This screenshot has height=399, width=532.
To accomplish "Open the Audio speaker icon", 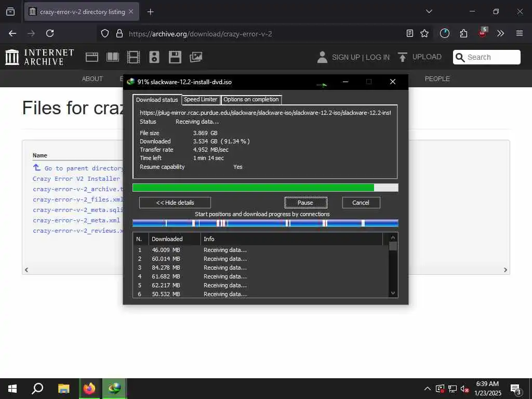I will coord(154,57).
